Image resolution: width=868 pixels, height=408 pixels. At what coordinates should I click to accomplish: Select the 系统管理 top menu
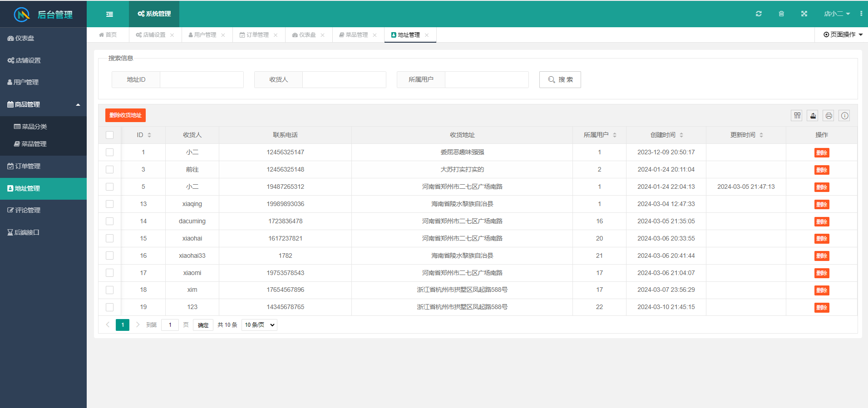(x=154, y=14)
